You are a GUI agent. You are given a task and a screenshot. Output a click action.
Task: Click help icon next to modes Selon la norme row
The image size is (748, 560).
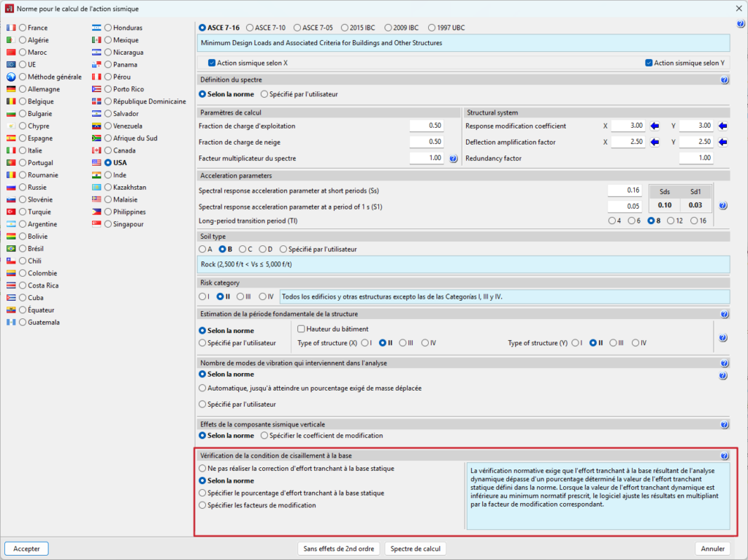(x=723, y=375)
